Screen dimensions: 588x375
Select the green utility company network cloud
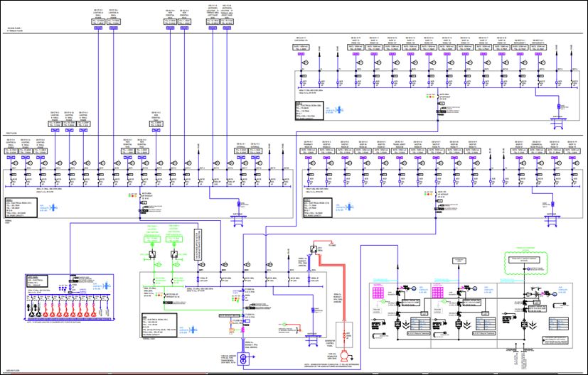click(527, 262)
